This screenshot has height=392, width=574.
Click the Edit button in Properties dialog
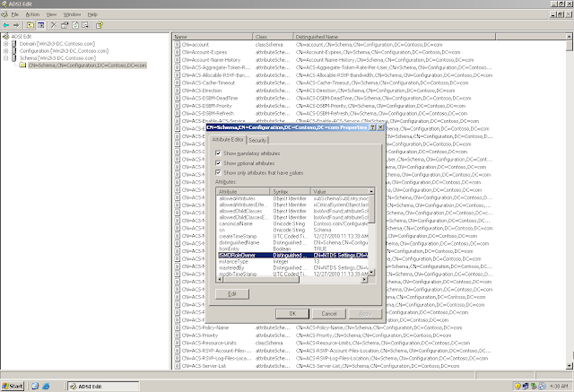232,294
